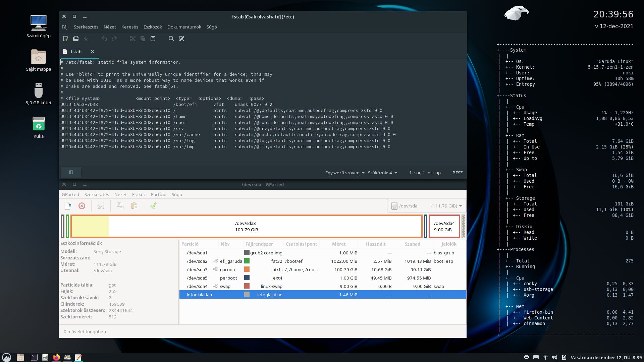
Task: Click the scissors cut icon in the editor
Action: 133,39
